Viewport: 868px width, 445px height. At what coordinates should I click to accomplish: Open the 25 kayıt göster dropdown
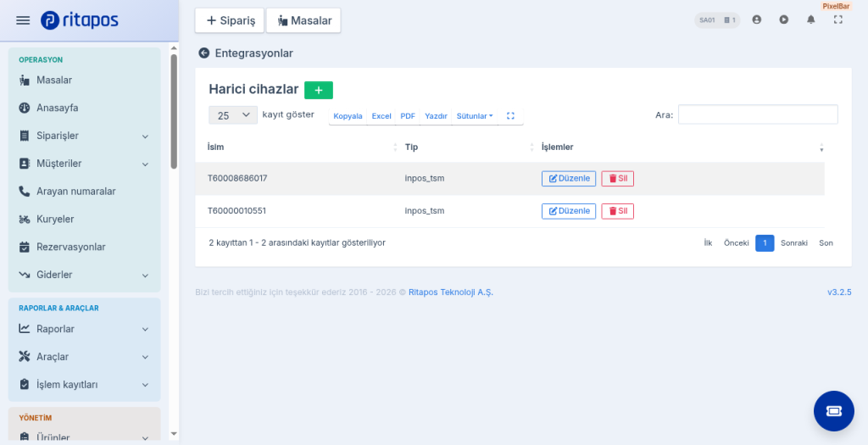pos(233,115)
